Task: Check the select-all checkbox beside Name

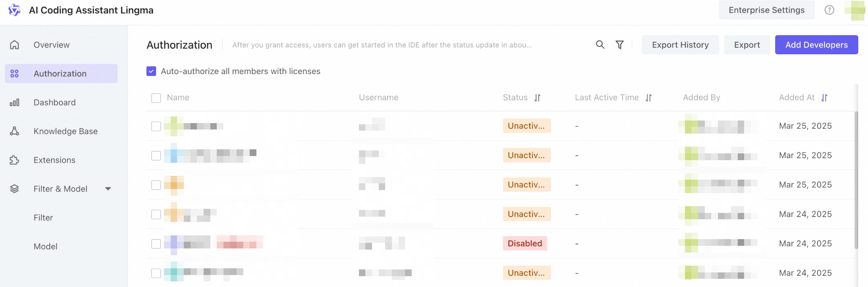Action: [156, 98]
